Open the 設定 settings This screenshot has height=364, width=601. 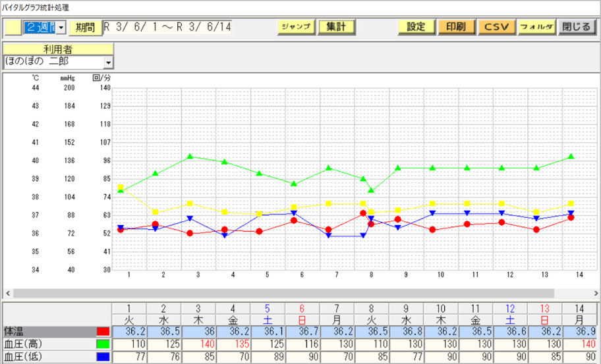(416, 27)
